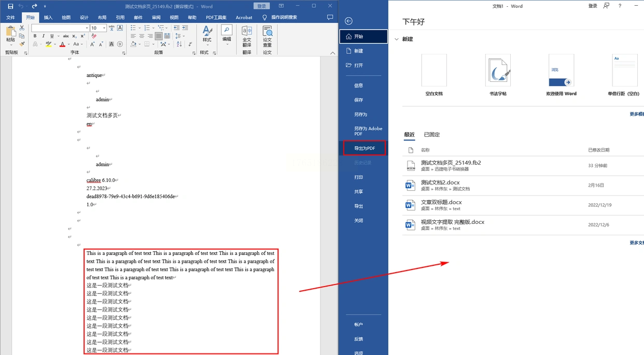Click the Clear Formatting eraser icon
Viewport: 644px width, 355px height.
tap(94, 36)
